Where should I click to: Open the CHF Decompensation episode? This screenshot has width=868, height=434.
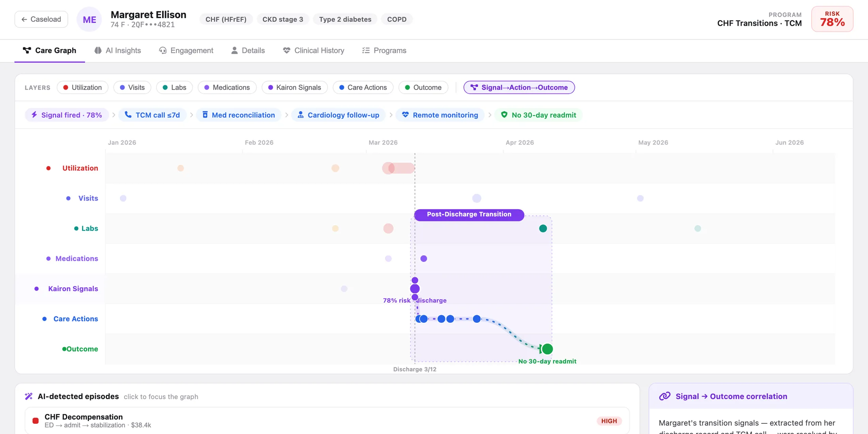point(327,421)
